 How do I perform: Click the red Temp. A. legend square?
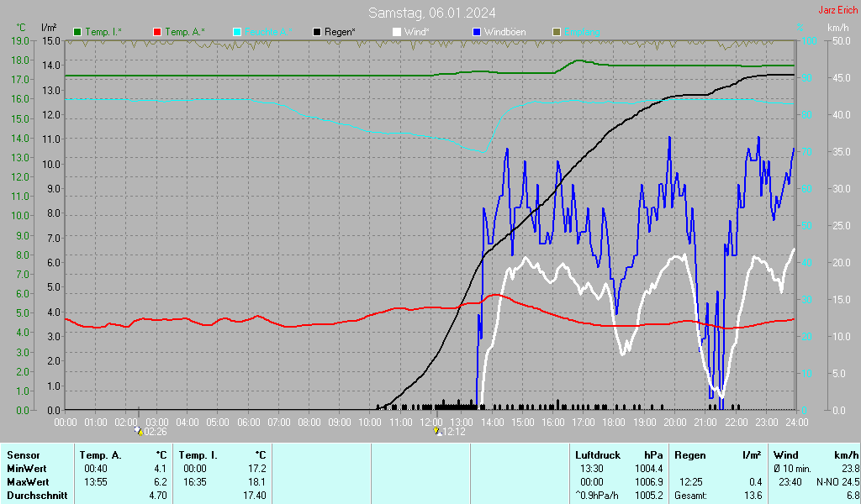pyautogui.click(x=158, y=32)
